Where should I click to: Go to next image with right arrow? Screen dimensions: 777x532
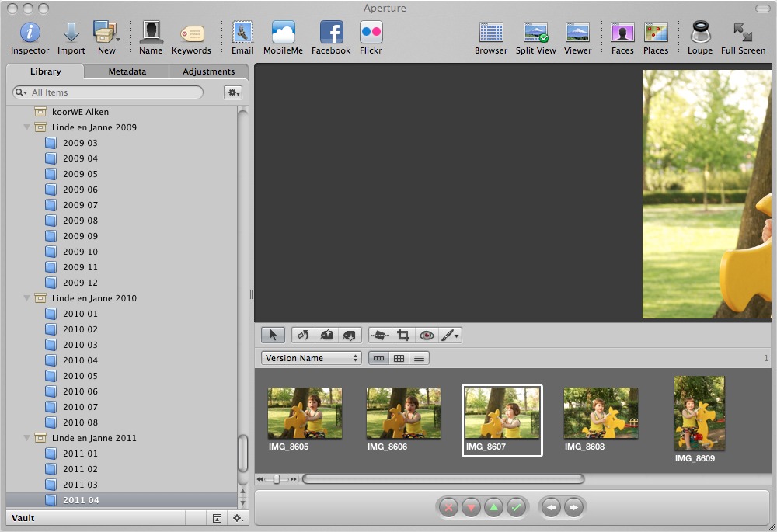pos(573,508)
